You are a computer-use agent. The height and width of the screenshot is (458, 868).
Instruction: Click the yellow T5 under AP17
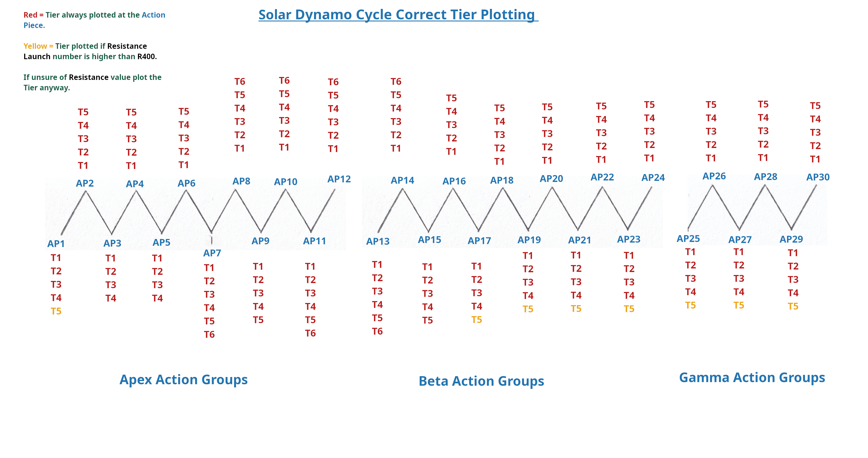[x=477, y=319]
